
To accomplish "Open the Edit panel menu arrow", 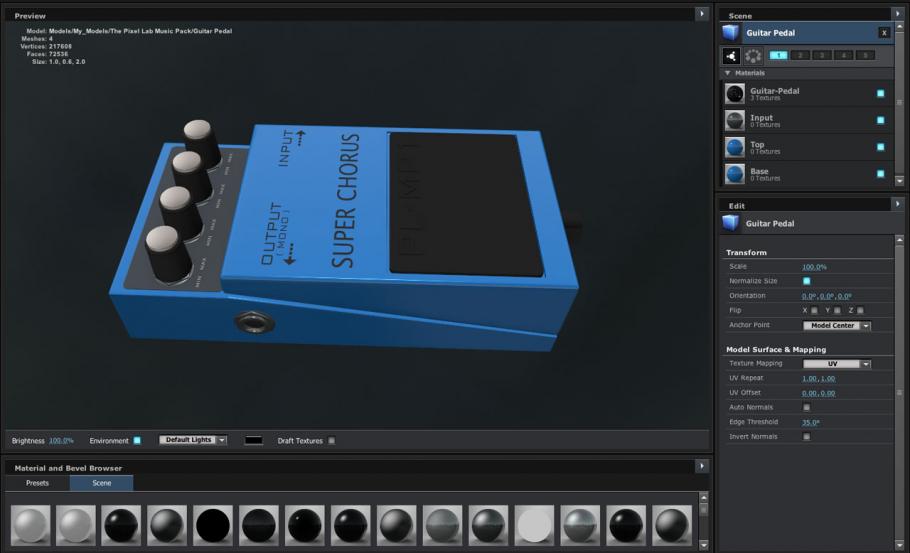I will [x=898, y=204].
